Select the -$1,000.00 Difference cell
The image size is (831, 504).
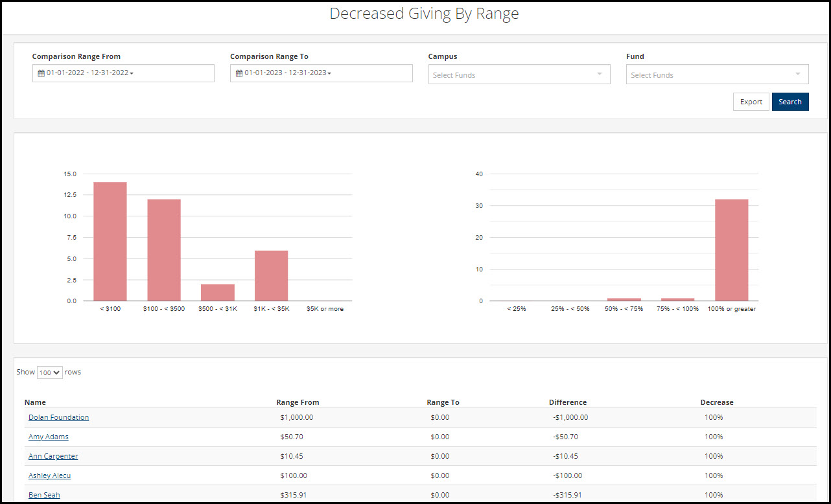point(570,417)
